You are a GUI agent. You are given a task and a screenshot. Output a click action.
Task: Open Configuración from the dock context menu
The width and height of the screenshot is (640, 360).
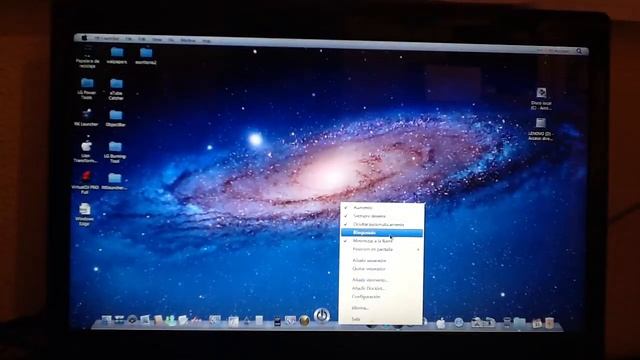pos(366,297)
